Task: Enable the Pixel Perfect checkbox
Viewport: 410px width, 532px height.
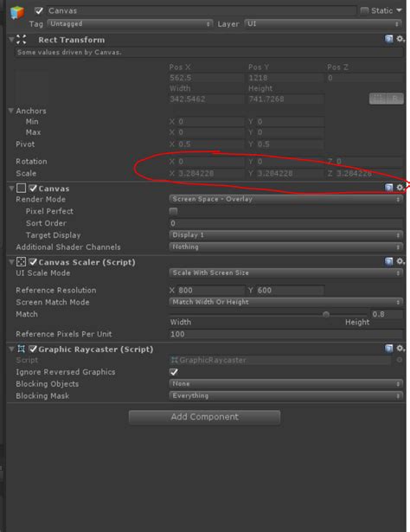Action: pos(173,211)
